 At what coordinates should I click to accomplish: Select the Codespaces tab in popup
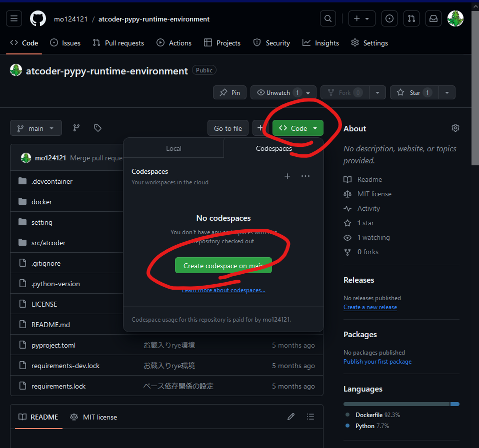point(273,148)
